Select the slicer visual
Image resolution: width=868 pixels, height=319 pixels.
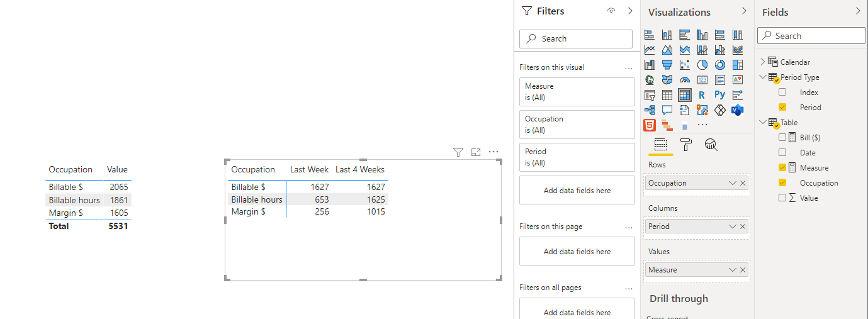tap(650, 95)
